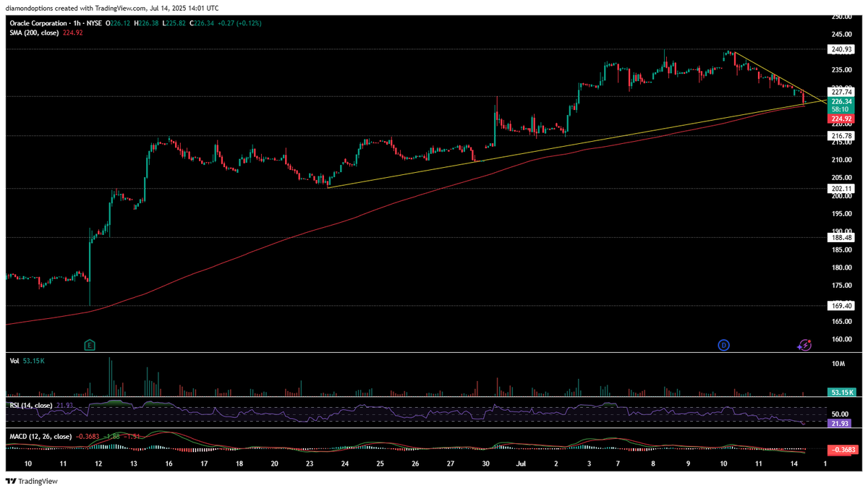Click the purple lightning event icon

point(804,344)
